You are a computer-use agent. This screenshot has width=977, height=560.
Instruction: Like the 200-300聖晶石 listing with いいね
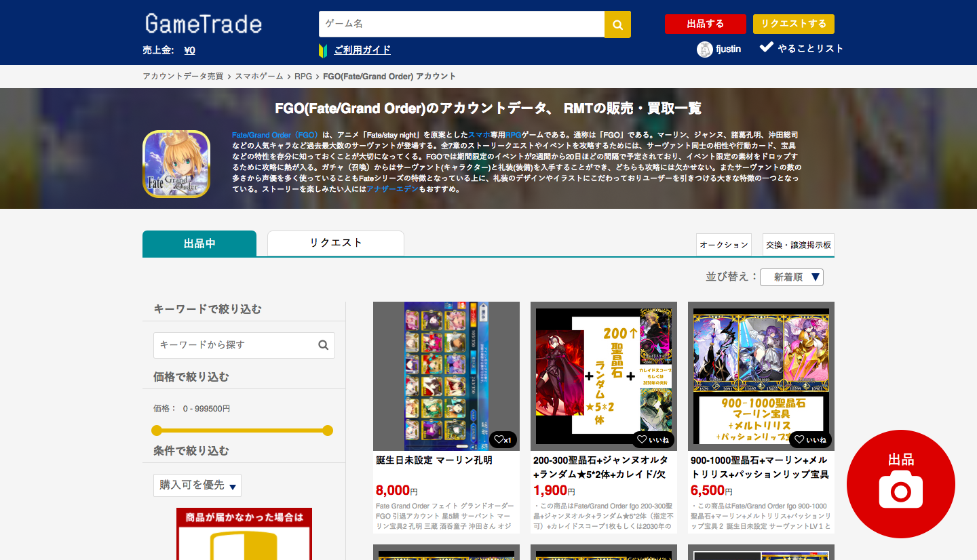pos(653,439)
